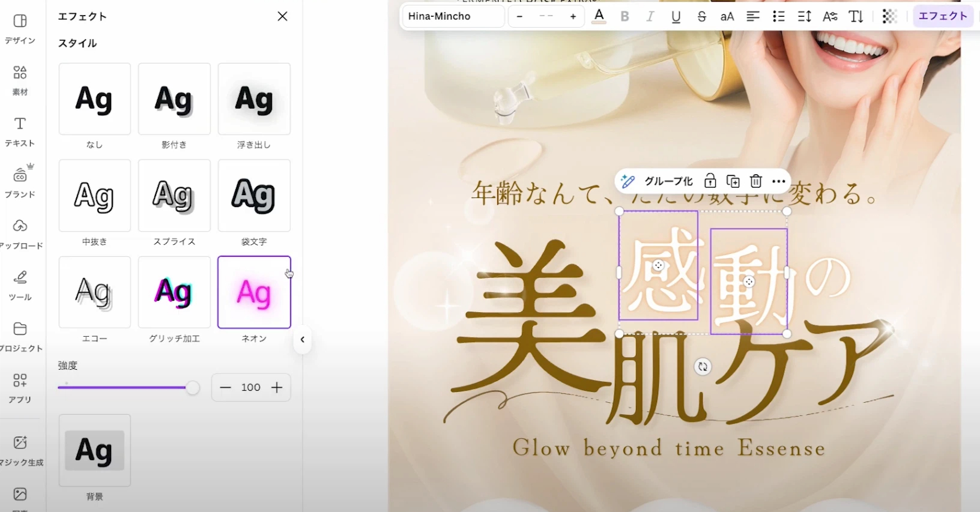Open the list formatting icon
The width and height of the screenshot is (980, 512).
coord(778,16)
